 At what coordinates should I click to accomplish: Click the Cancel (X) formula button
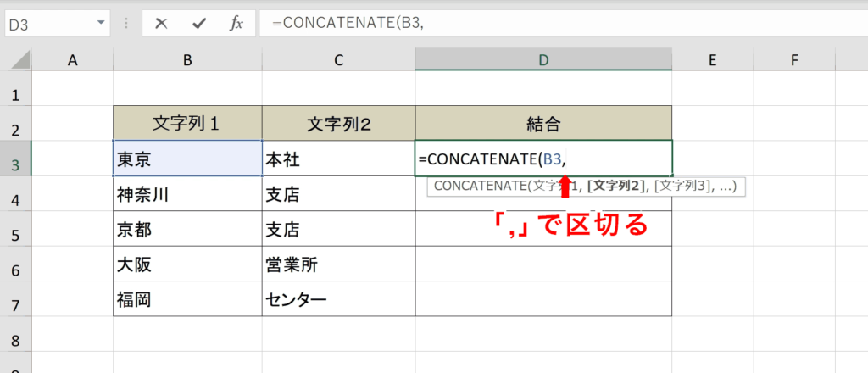(x=160, y=24)
